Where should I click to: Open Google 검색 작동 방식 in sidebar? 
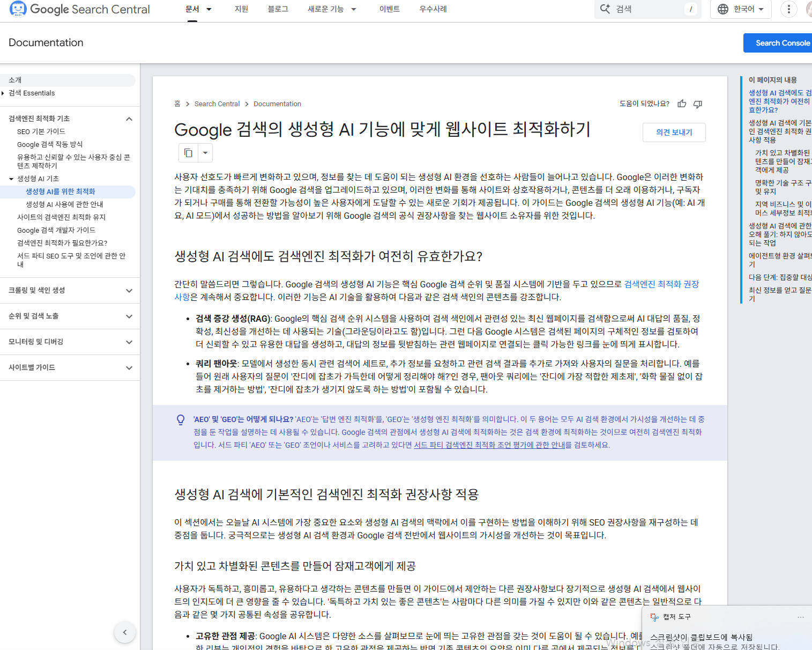pos(50,144)
